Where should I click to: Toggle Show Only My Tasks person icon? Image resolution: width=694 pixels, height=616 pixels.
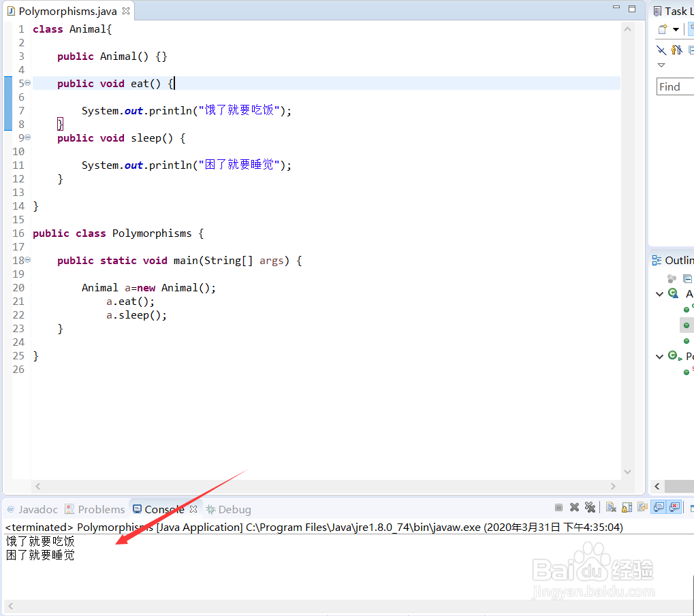click(x=676, y=50)
